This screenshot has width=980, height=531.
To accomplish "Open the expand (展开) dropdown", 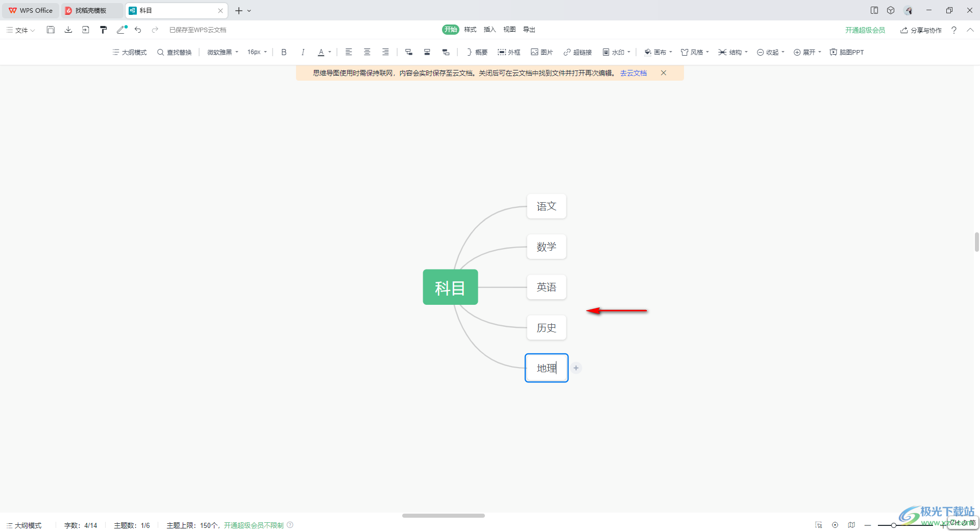I will point(807,52).
